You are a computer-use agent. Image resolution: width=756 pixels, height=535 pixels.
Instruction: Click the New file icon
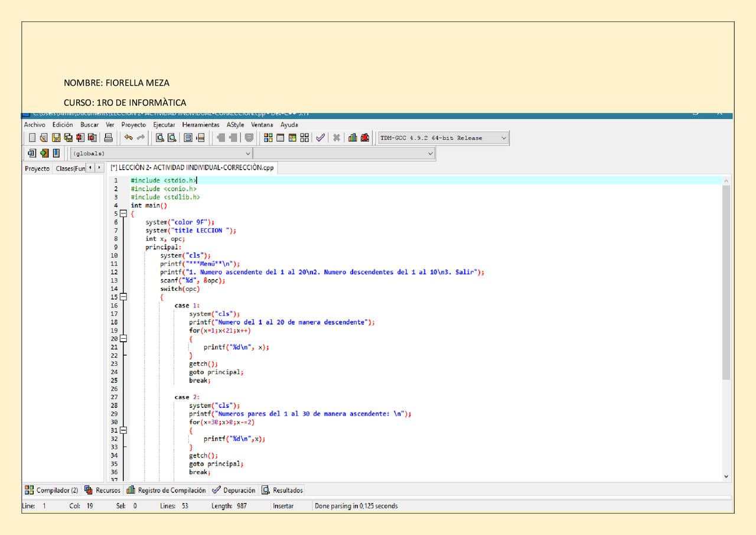pos(32,138)
